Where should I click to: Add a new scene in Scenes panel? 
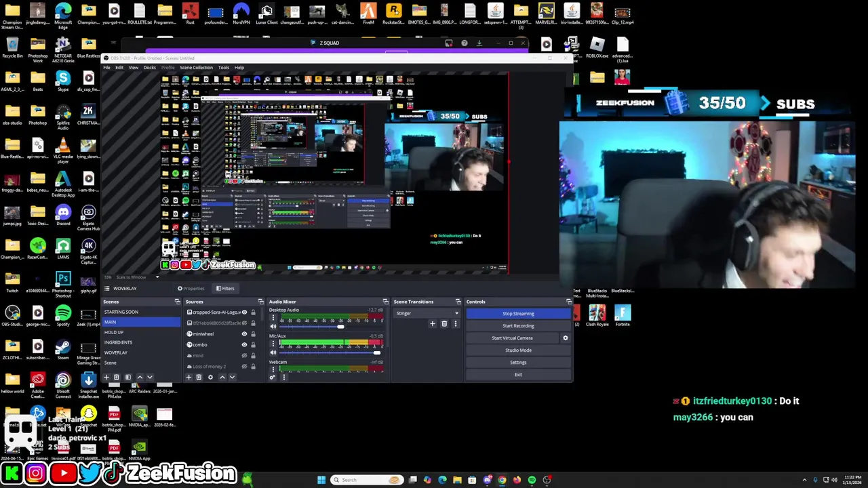106,378
